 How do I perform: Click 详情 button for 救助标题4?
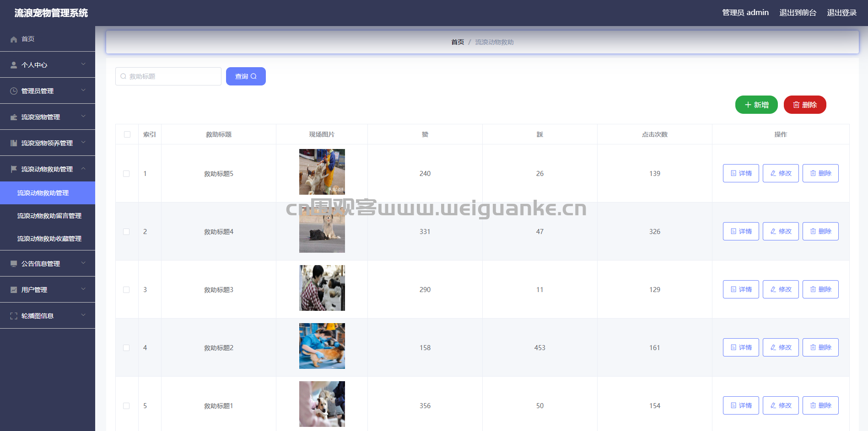741,231
